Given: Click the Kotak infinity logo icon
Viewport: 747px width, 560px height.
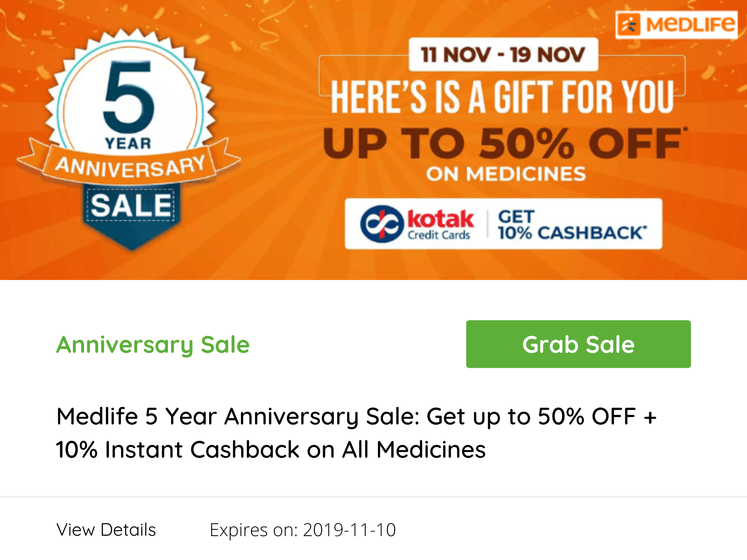Looking at the screenshot, I should click(x=382, y=224).
